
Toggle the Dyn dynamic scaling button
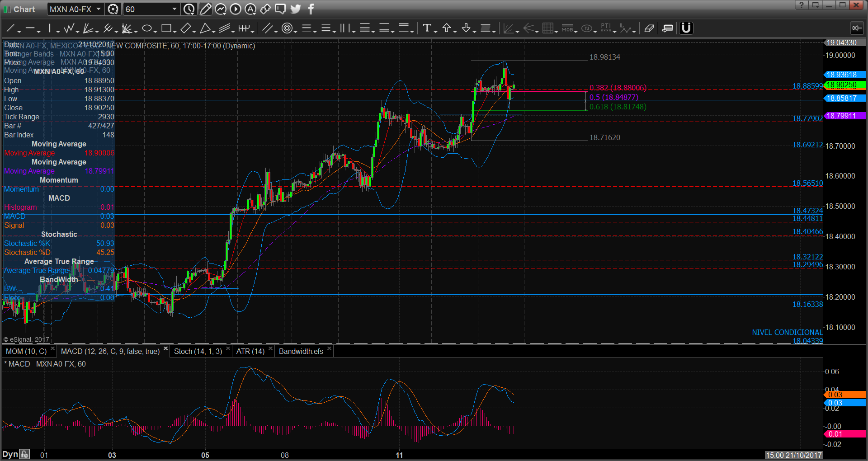pyautogui.click(x=10, y=454)
